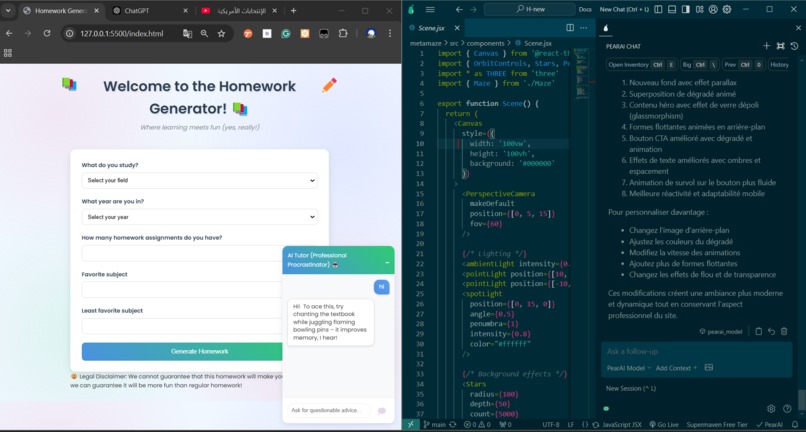
Task: Open customize layout icon
Action: 700,9
